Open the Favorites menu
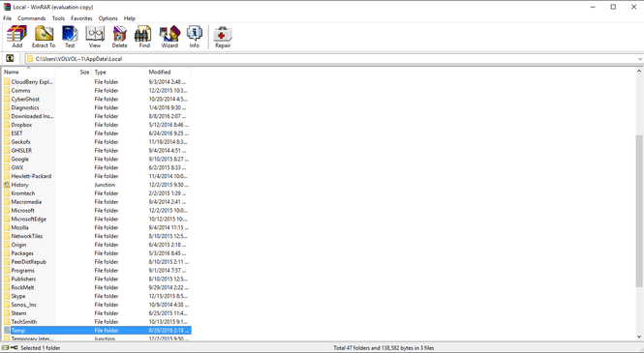644x353 pixels. (x=81, y=18)
